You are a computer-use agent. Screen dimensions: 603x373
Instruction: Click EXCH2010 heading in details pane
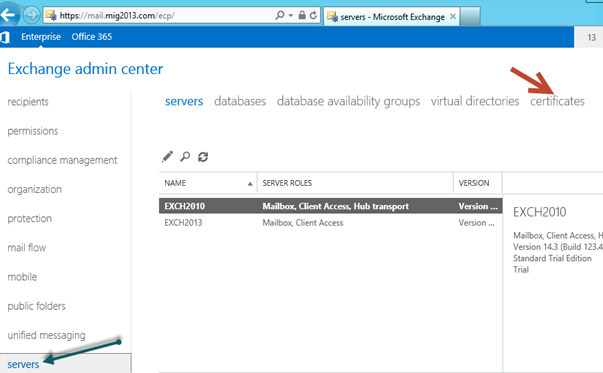coord(540,212)
